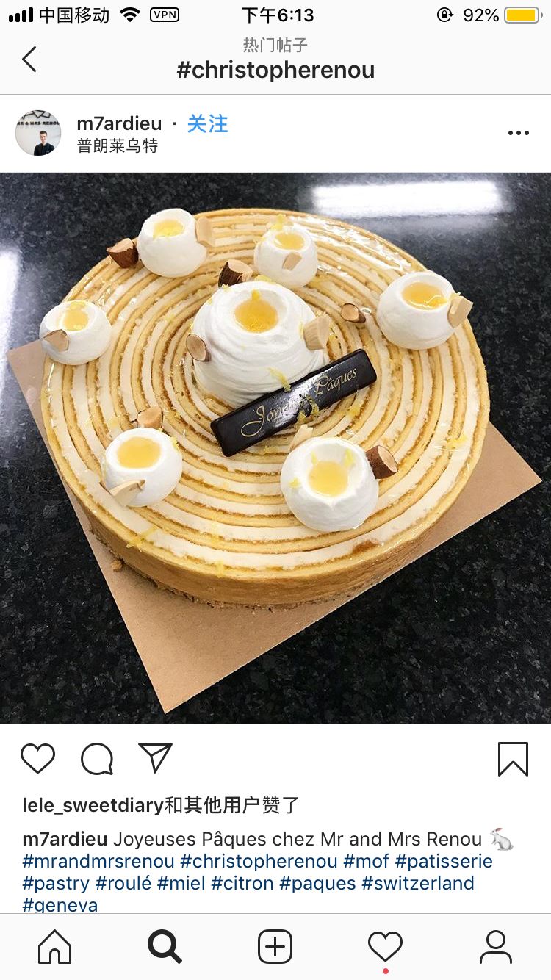Create new post with plus icon
The height and width of the screenshot is (980, 551).
[275, 946]
